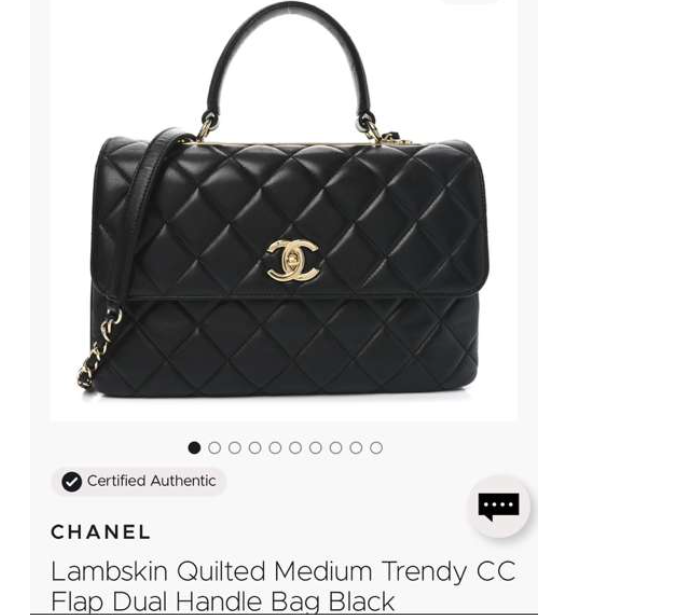
Task: Click the Flap Dual Handle Bag Black line
Action: tap(223, 601)
